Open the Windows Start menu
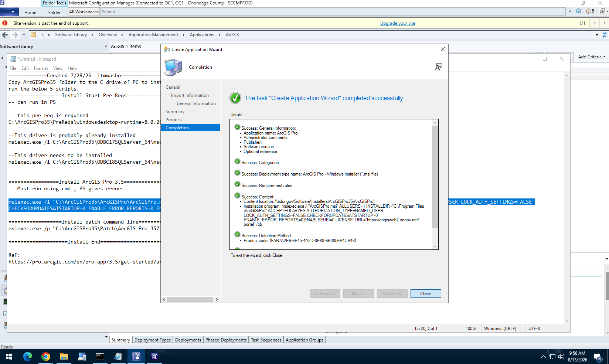The image size is (609, 364). point(9,357)
